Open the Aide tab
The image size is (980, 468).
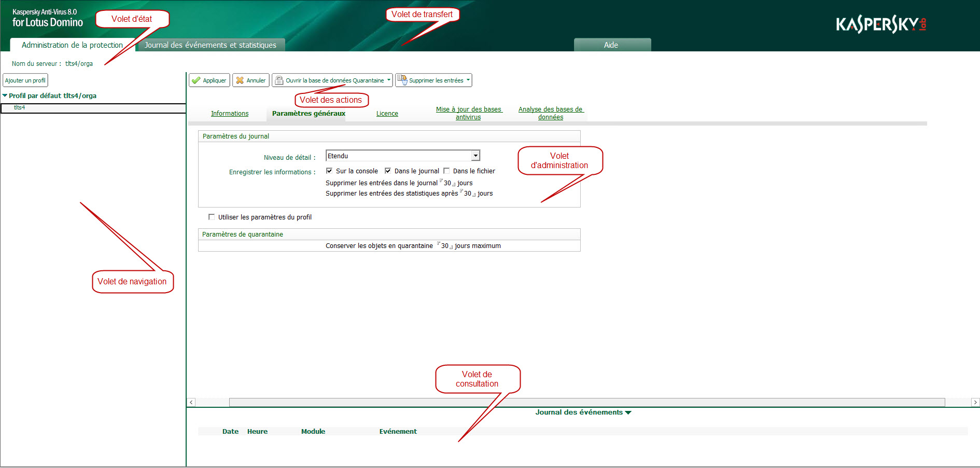click(x=612, y=45)
